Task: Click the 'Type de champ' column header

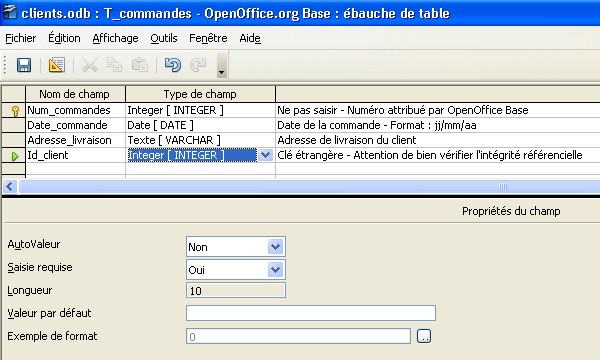Action: pos(200,94)
